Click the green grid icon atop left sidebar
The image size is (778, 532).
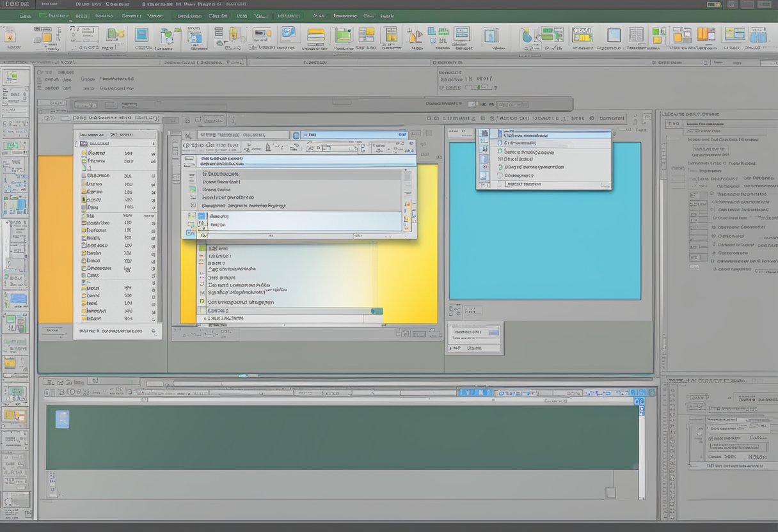pos(12,78)
